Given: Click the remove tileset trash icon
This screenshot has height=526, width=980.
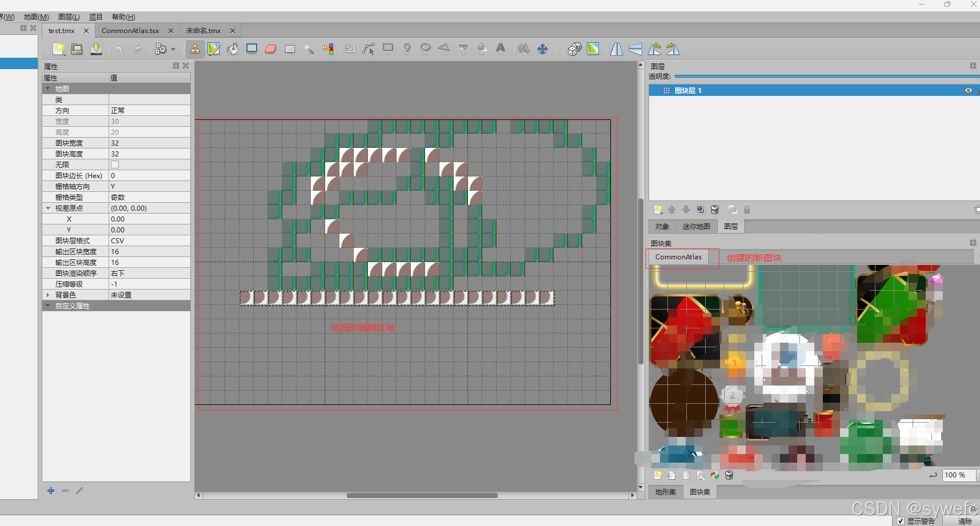Looking at the screenshot, I should coord(729,475).
